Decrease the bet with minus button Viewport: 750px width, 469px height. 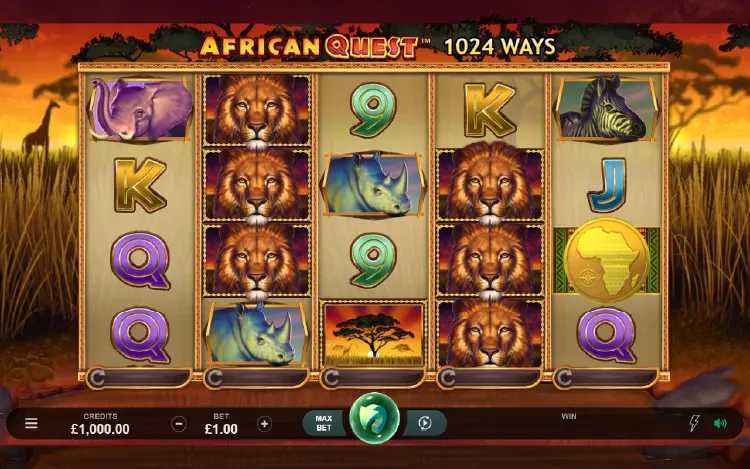pos(178,424)
